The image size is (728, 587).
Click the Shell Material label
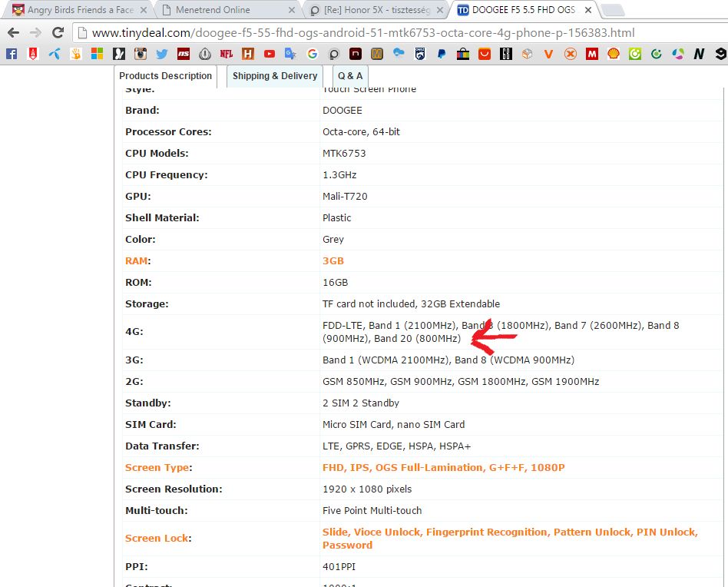(162, 217)
